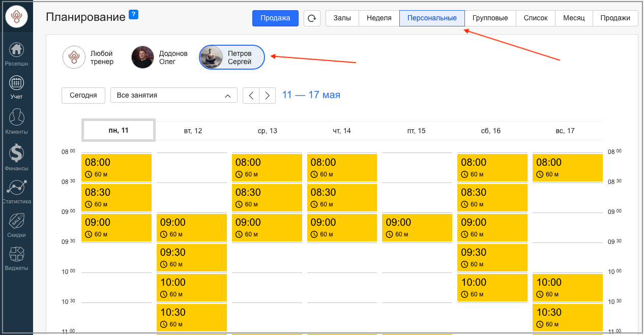Open the Скидки sale tag icon
This screenshot has width=644, height=335.
point(17,221)
